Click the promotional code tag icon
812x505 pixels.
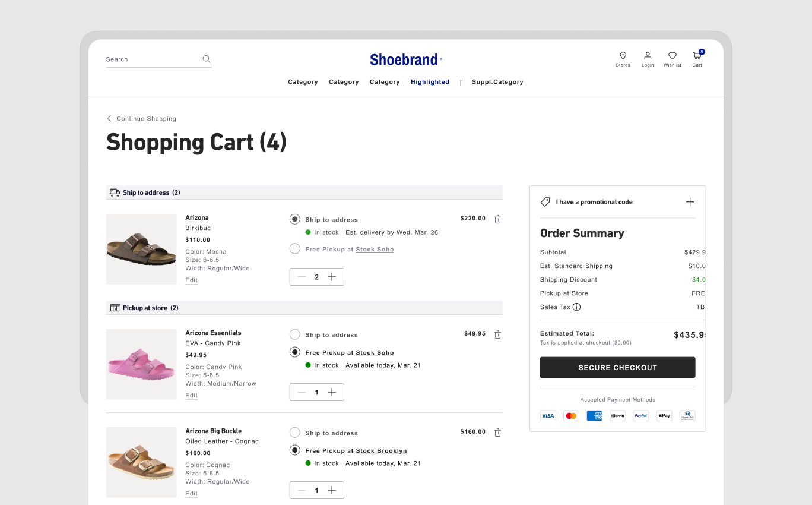545,202
